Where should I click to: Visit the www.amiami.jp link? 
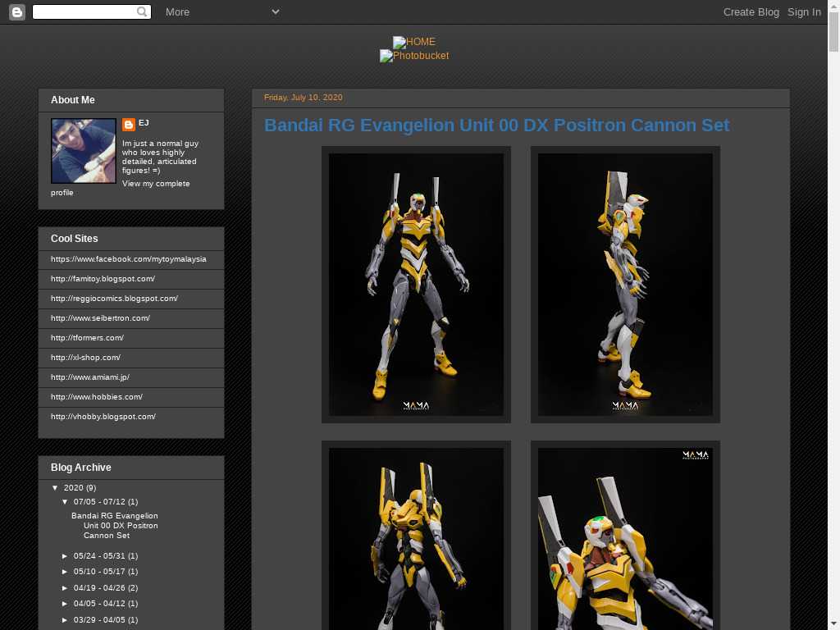[90, 377]
